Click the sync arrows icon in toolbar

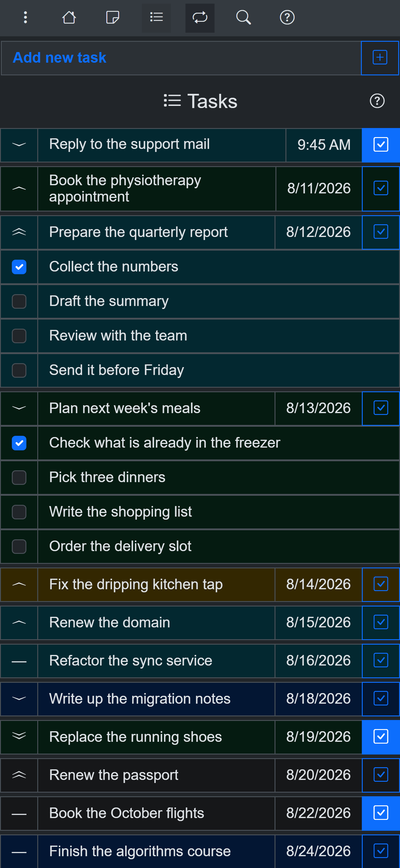pyautogui.click(x=200, y=18)
